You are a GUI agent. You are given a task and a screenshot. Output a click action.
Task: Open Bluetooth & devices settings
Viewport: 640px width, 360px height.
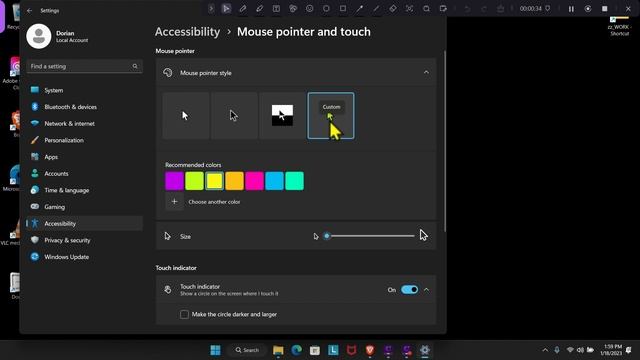click(x=84, y=107)
